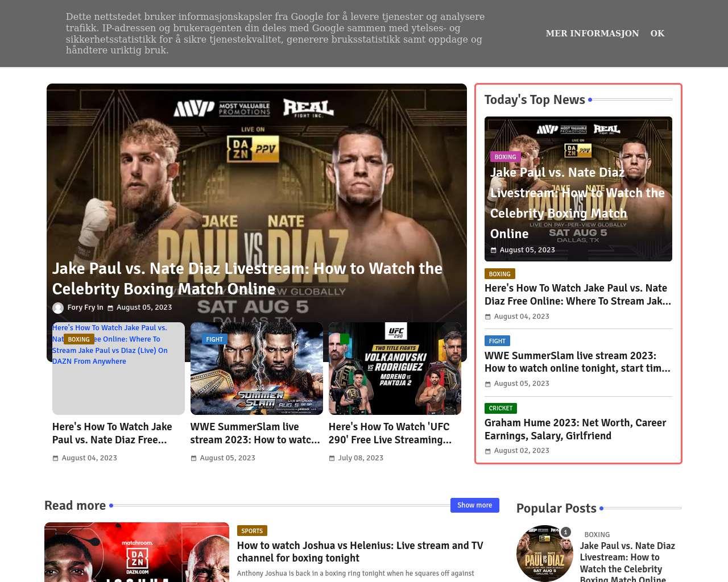The image size is (728, 582).
Task: Click green CRICKET tag in Top News
Action: (500, 408)
